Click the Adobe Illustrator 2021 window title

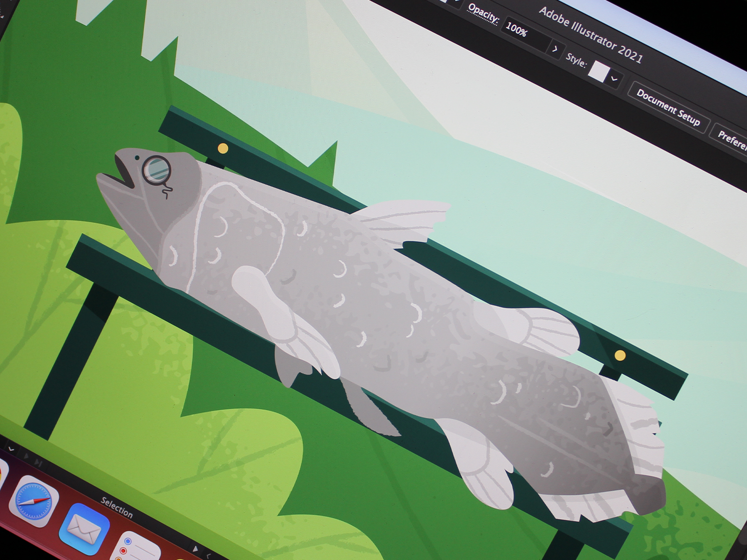(x=591, y=35)
